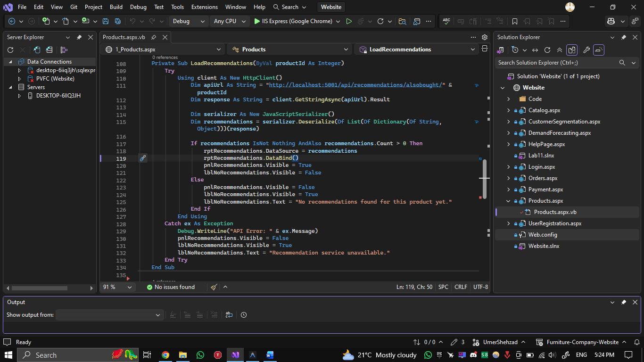The height and width of the screenshot is (362, 644).
Task: Open WhatsApp from the taskbar
Action: point(200,355)
